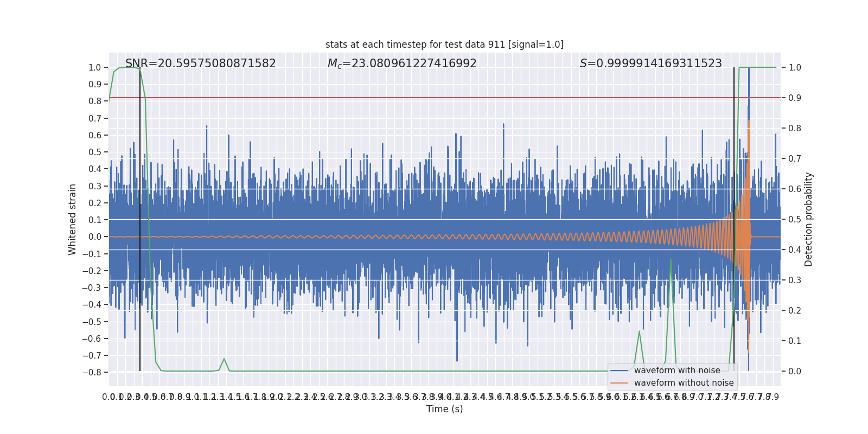
Task: Click the left axis tick label 0.0
Action: (95, 237)
